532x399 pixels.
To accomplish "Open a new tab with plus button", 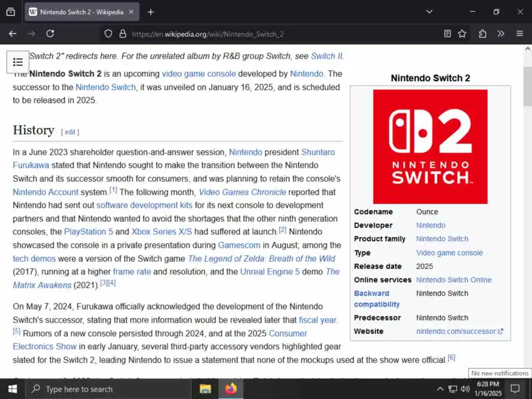I will pyautogui.click(x=151, y=12).
